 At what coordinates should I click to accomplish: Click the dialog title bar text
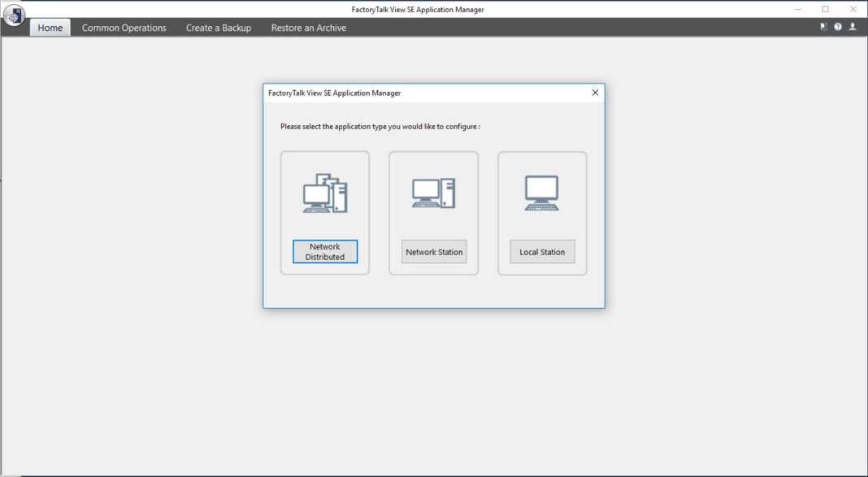tap(333, 93)
